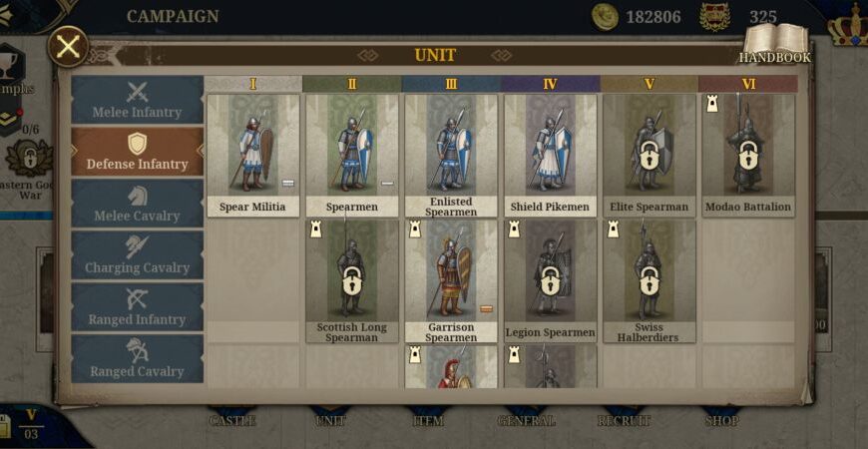This screenshot has height=449, width=868.
Task: Tap the locked Modao Battalion unit
Action: [748, 156]
